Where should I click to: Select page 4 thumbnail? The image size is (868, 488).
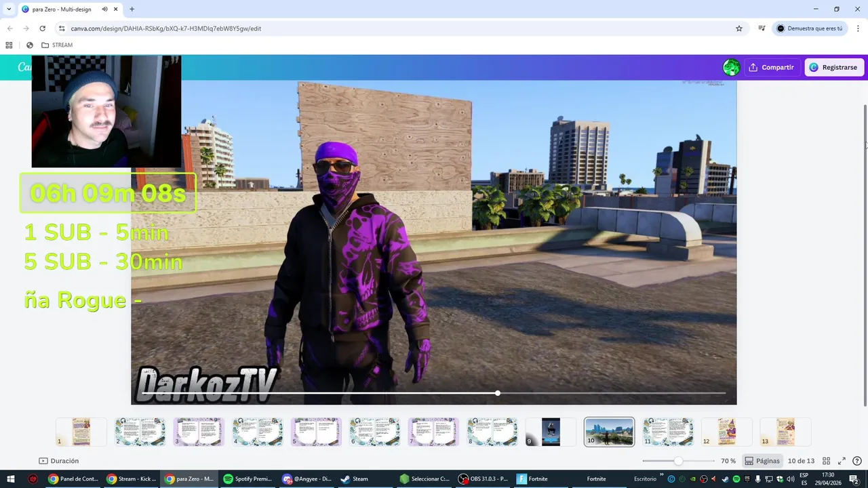pos(257,432)
